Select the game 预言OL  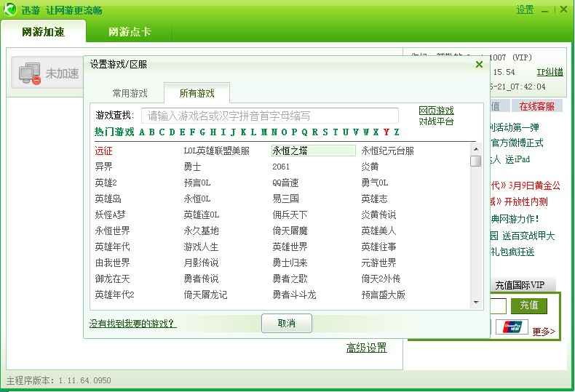coord(197,183)
